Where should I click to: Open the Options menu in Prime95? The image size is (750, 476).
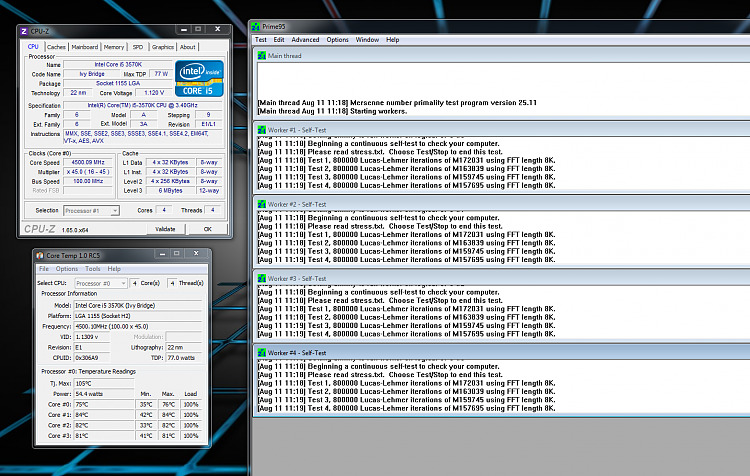click(337, 40)
